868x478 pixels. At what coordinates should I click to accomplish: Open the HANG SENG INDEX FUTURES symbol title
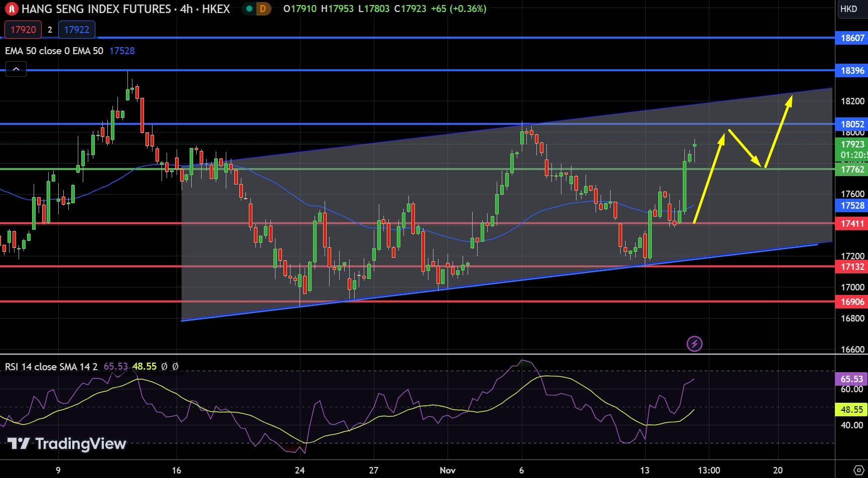(125, 9)
